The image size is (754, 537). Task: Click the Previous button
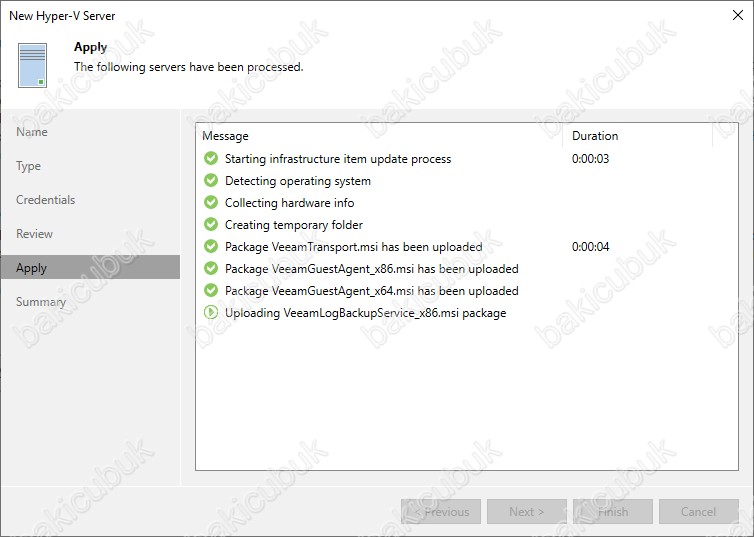(441, 512)
